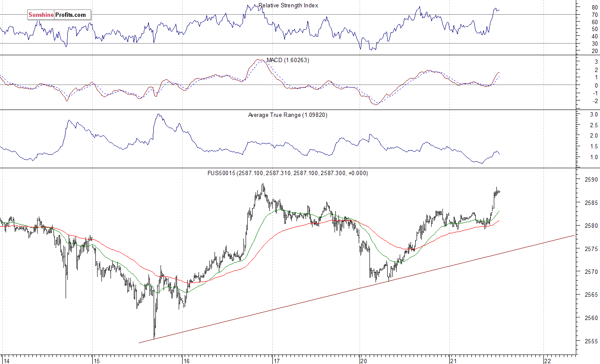
Task: Click the RSI 30 axis label
Action: point(594,44)
